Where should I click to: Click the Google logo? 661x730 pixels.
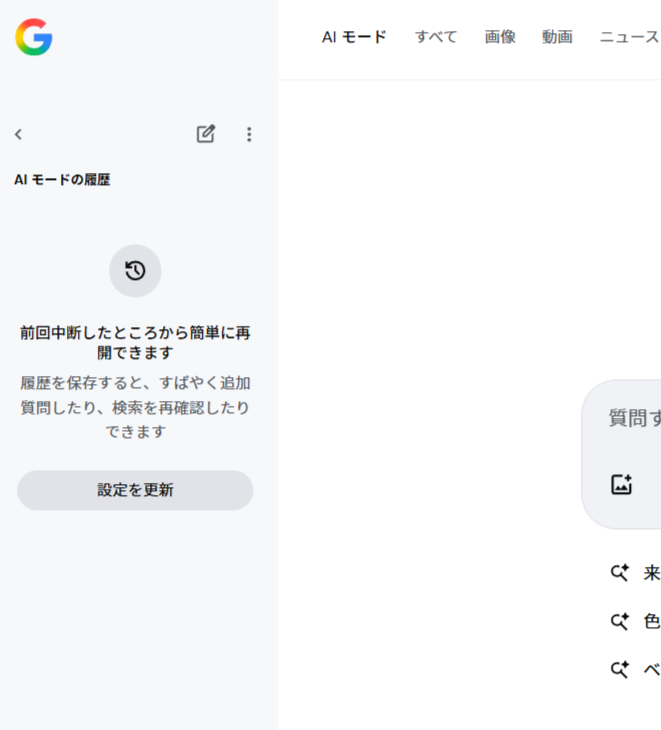click(x=33, y=37)
